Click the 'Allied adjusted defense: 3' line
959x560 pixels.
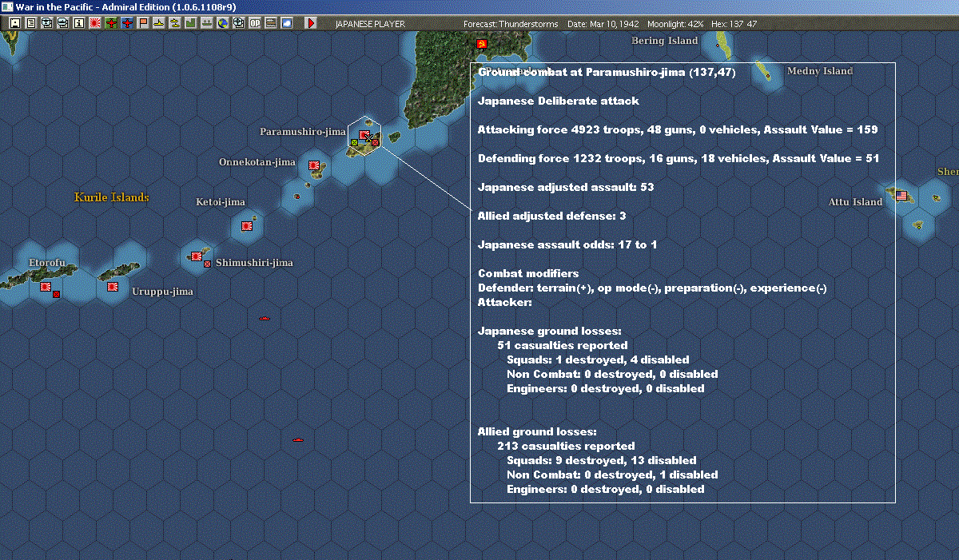pos(551,216)
